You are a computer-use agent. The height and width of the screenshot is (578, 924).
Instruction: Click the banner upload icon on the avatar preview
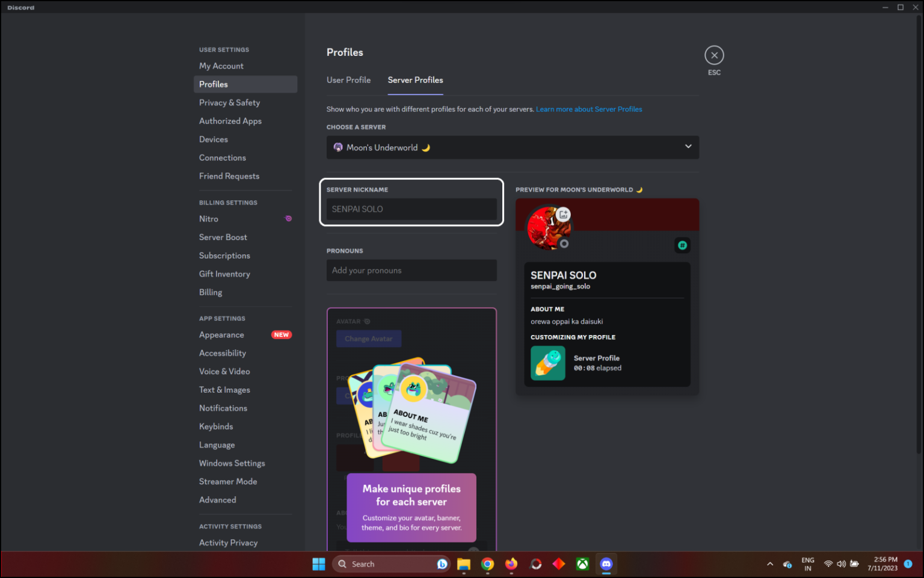click(x=563, y=214)
